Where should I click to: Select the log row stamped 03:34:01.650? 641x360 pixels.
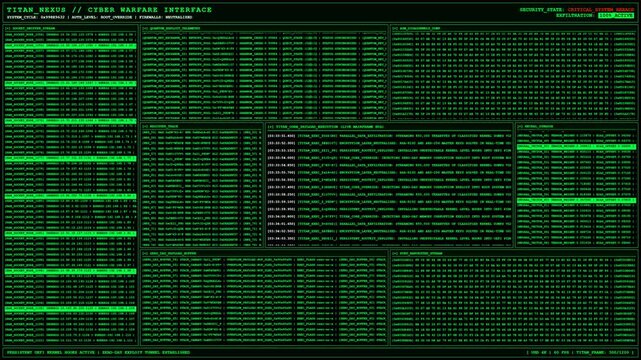coord(389,224)
